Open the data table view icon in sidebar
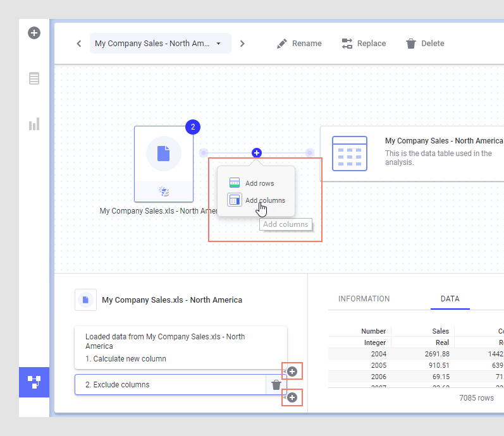Screen dimensions: 504x436 [x=34, y=78]
